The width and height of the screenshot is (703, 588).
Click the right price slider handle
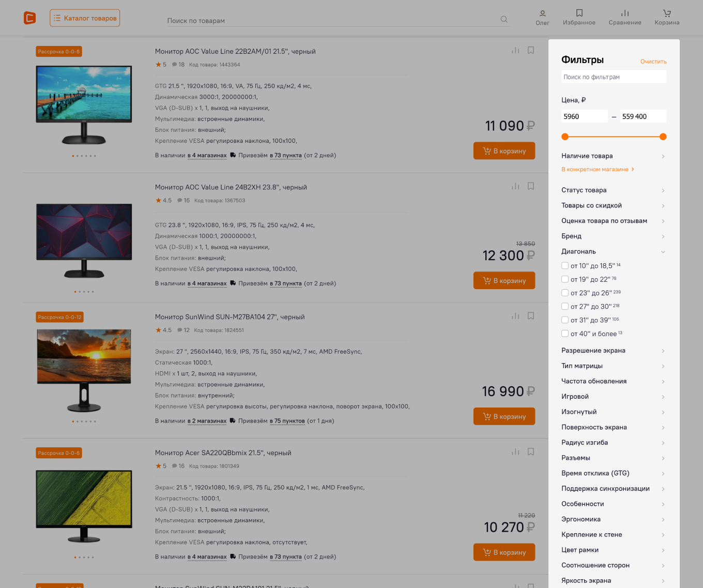tap(663, 137)
